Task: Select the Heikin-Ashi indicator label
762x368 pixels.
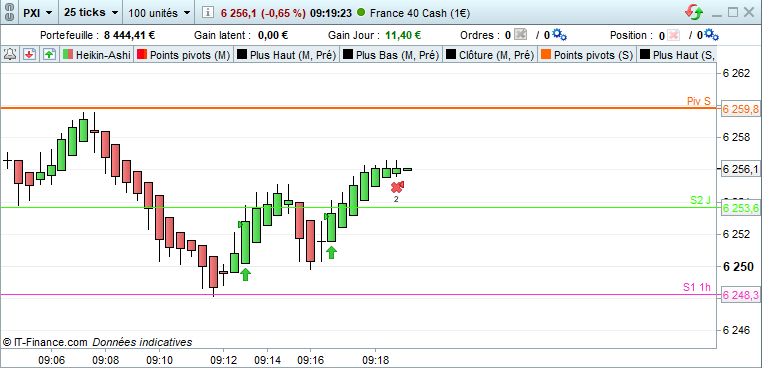Action: click(103, 55)
